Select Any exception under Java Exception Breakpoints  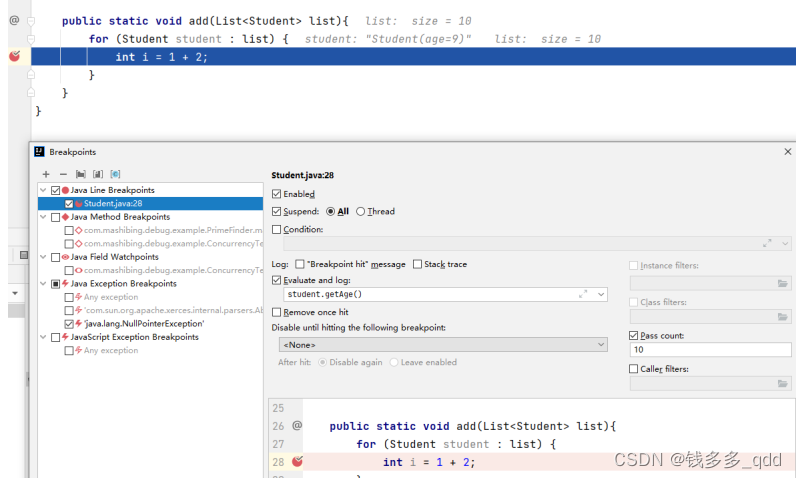click(x=150, y=297)
